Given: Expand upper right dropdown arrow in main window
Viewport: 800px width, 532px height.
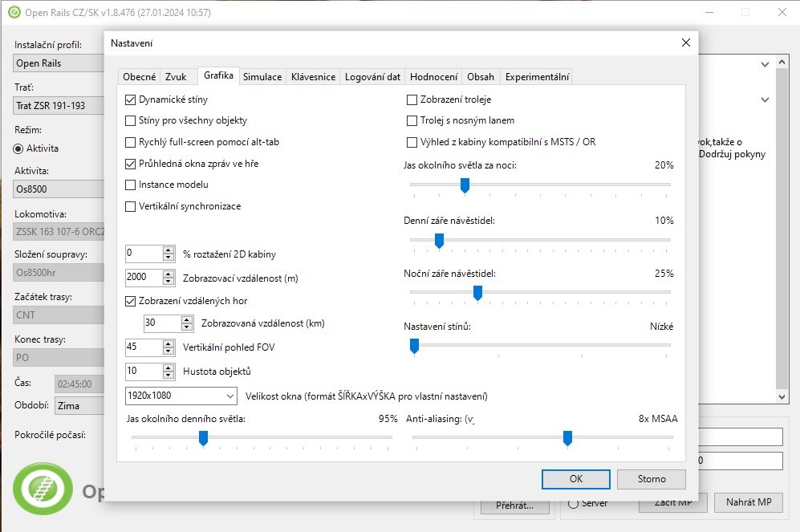Looking at the screenshot, I should click(x=765, y=64).
